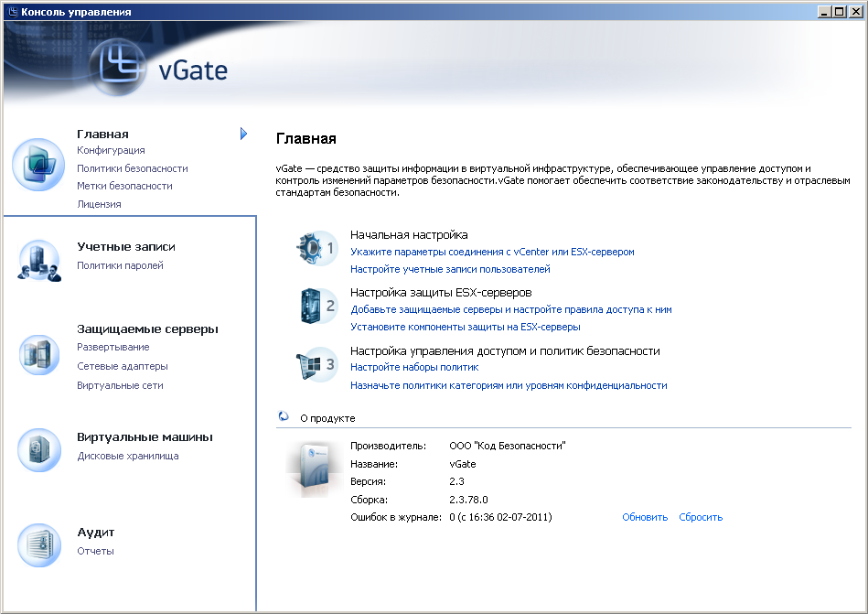Open Виртуальные сети in sidebar
Screen dimensions: 868x614
tap(120, 385)
